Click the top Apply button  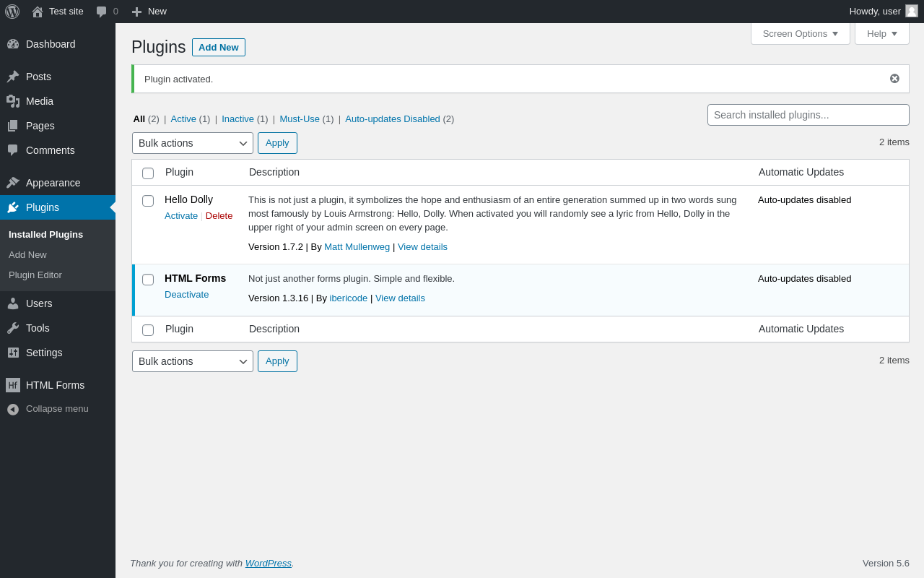click(277, 143)
